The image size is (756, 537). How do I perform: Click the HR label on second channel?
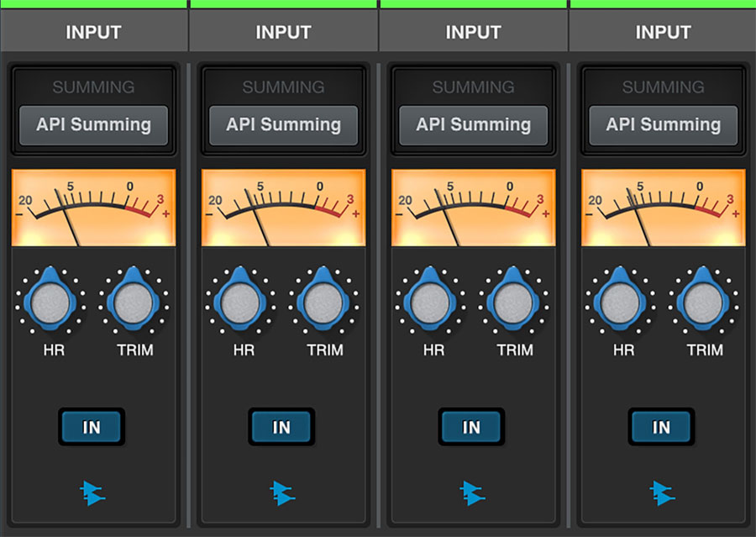tap(244, 350)
